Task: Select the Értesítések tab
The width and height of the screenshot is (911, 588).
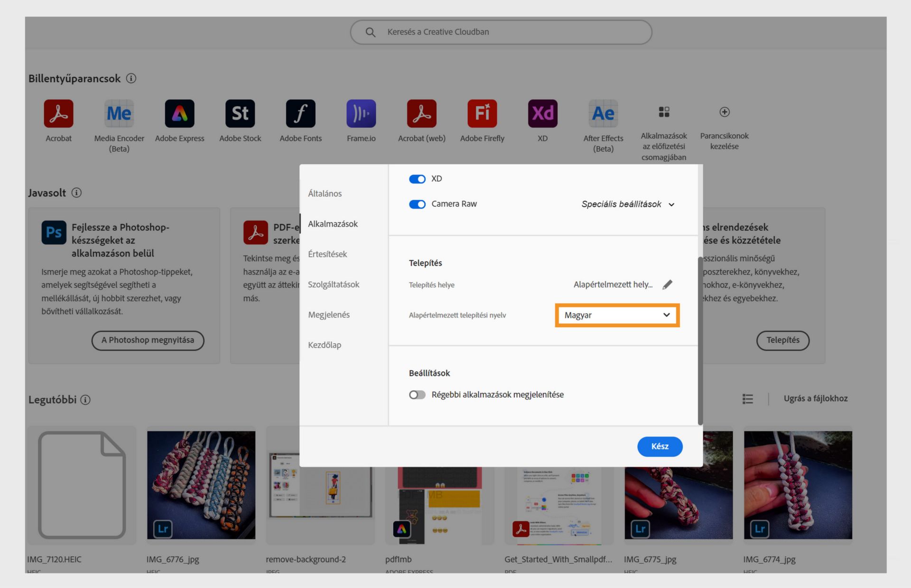Action: pos(327,254)
